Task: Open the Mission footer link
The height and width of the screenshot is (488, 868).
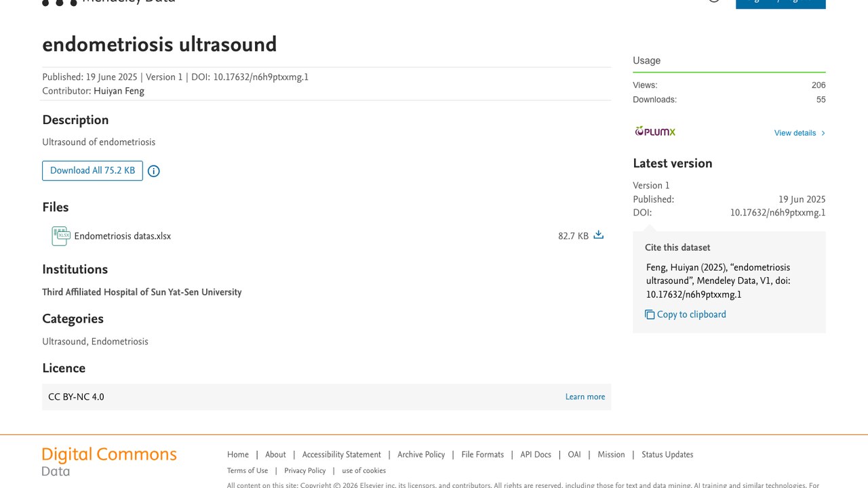Action: coord(611,455)
